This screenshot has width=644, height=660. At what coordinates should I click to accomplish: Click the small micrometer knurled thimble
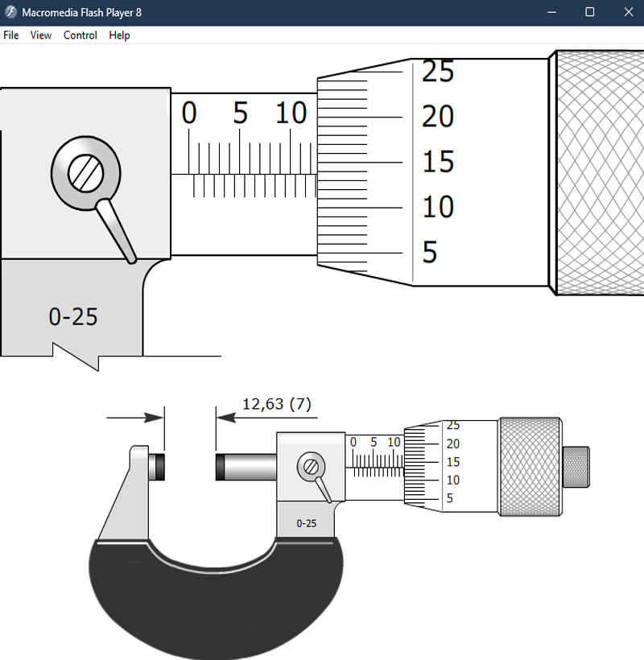click(530, 466)
